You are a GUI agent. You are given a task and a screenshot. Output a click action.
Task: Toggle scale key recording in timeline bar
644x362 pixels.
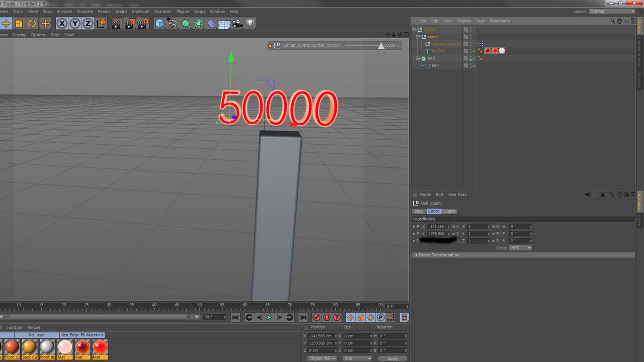coord(360,317)
